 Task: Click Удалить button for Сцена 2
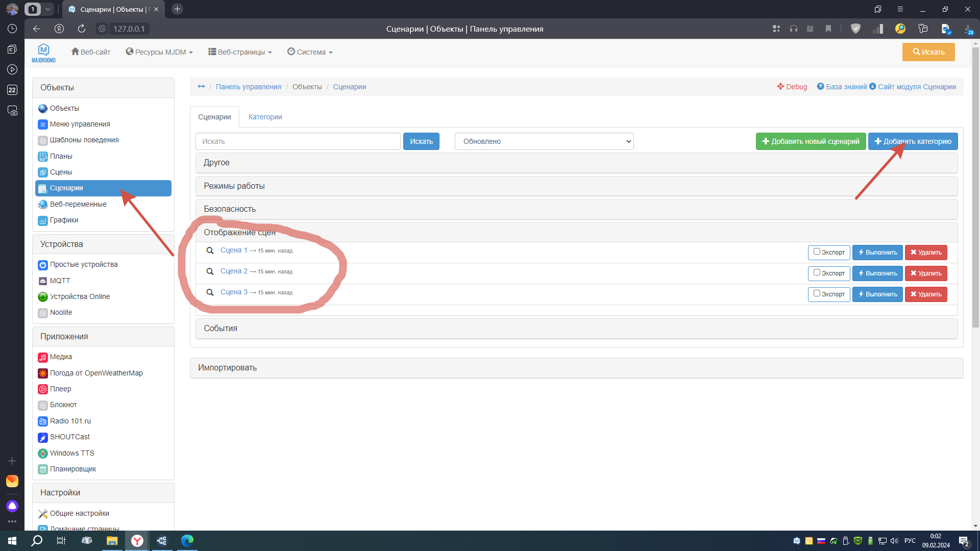coord(925,273)
